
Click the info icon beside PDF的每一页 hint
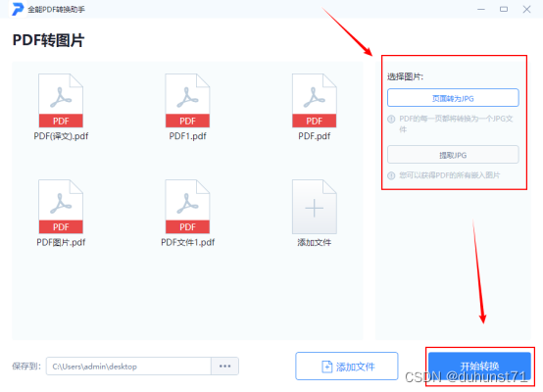(x=391, y=120)
